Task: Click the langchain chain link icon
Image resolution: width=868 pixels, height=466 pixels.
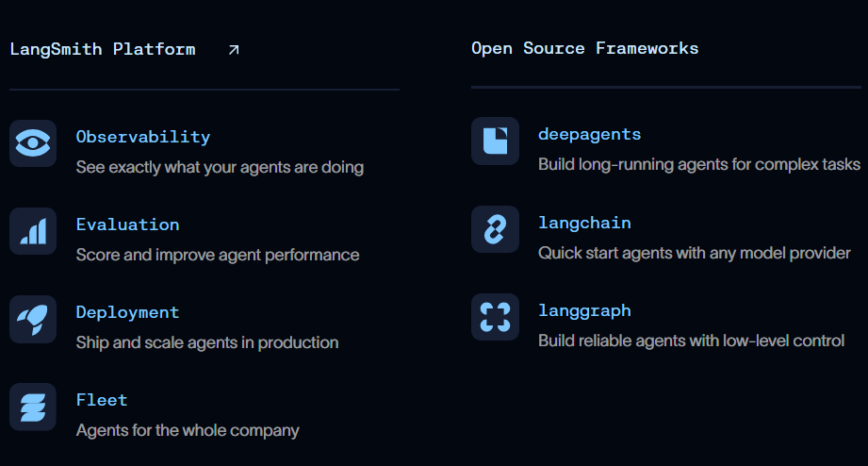Action: [495, 229]
